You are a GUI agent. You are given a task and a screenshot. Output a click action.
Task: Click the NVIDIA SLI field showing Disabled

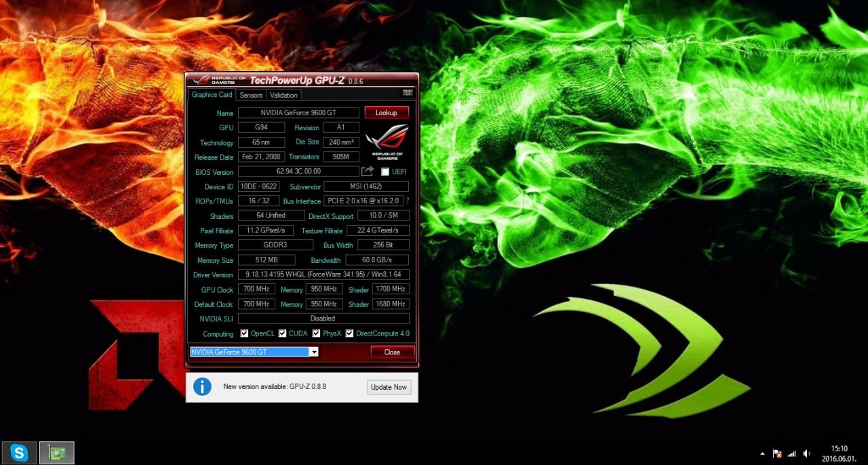tap(323, 319)
